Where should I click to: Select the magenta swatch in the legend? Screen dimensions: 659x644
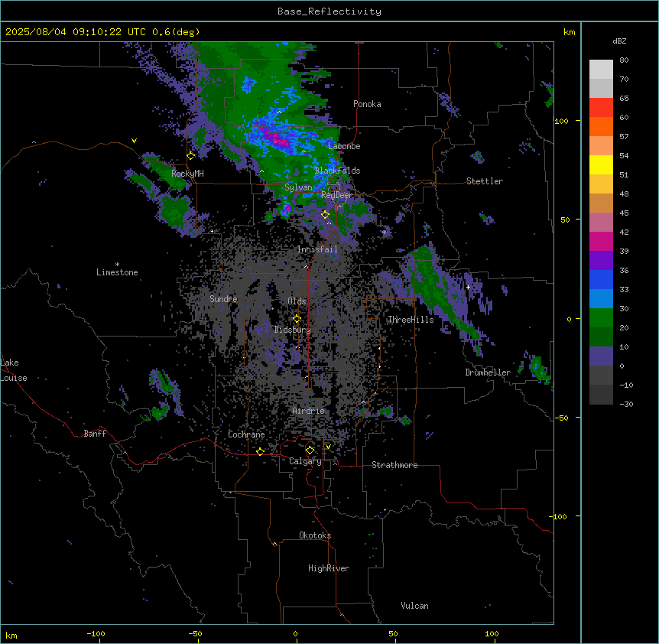pyautogui.click(x=601, y=241)
